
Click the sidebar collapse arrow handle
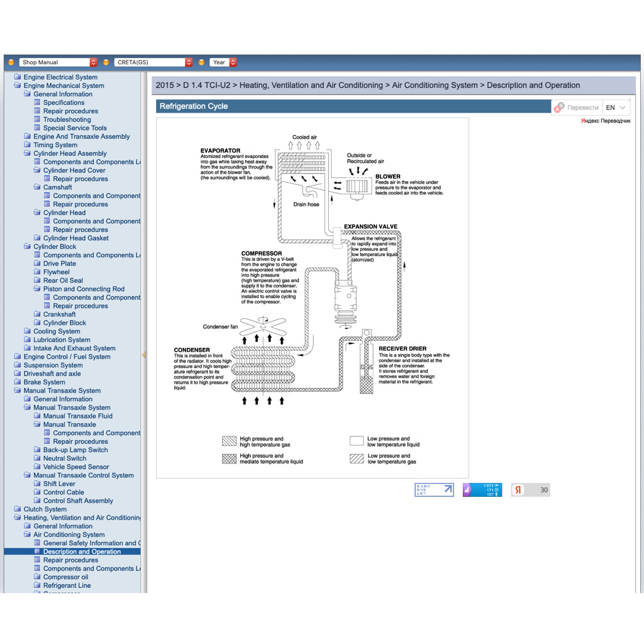click(143, 355)
